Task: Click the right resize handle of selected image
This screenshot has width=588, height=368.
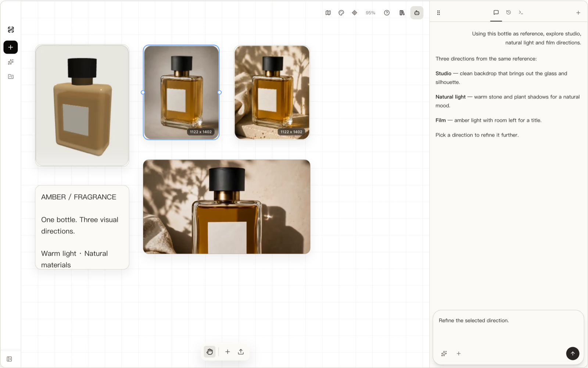Action: (219, 92)
